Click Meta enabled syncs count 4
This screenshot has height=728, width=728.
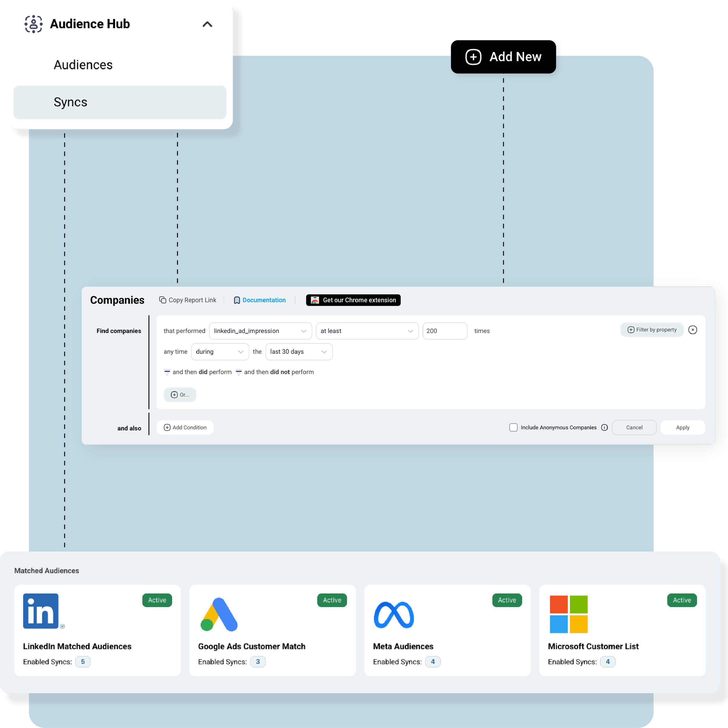433,662
